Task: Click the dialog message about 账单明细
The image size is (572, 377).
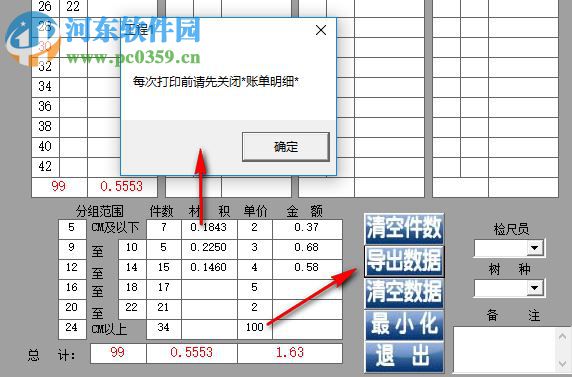Action: [x=216, y=82]
